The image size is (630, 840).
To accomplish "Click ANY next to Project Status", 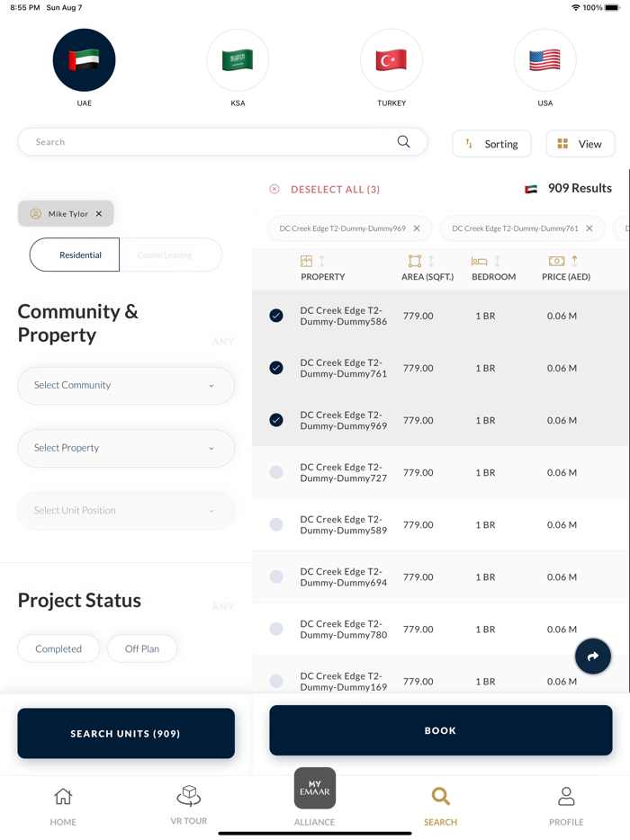I will pos(223,607).
